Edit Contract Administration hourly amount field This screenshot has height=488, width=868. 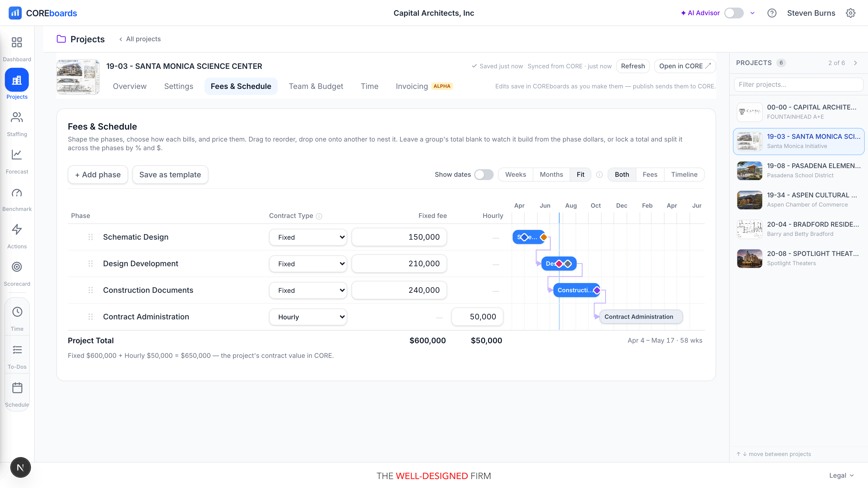click(477, 317)
